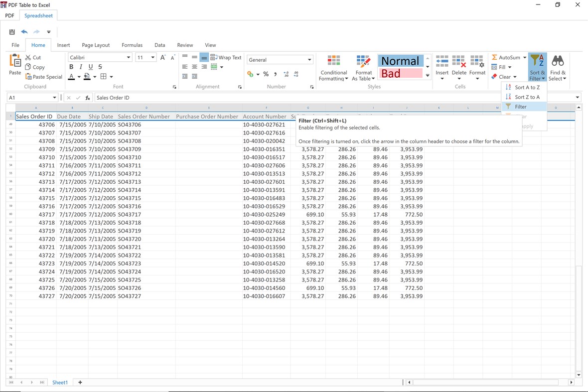Click the Delete cells icon

459,62
